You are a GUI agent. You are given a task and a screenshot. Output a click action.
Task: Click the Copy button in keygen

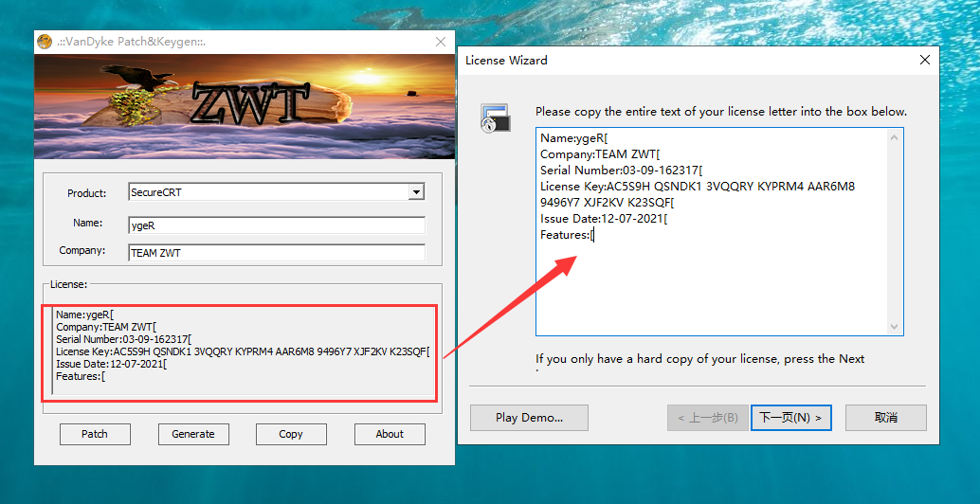tap(291, 434)
